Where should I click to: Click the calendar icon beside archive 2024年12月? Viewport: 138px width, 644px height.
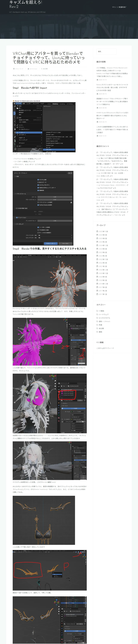tap(97, 245)
